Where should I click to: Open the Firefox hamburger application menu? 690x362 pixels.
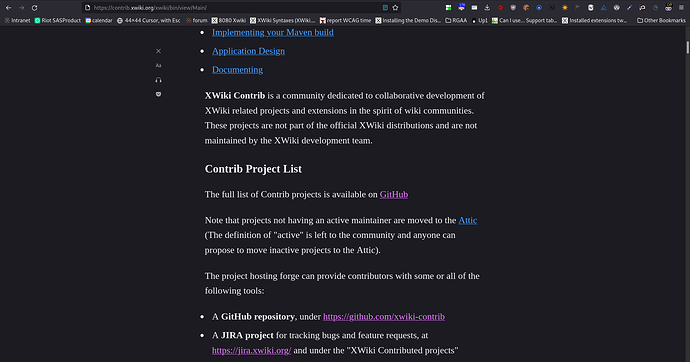click(681, 7)
